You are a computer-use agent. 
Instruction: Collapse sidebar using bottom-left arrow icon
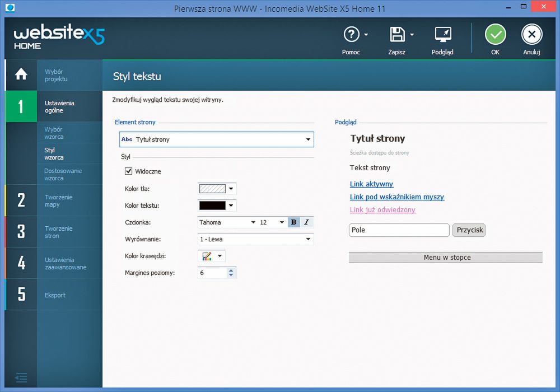point(21,377)
